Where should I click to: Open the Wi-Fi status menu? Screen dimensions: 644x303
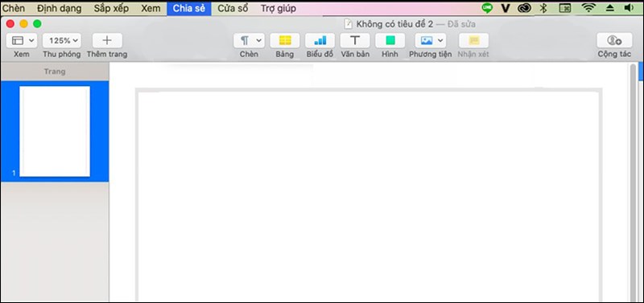pos(588,8)
